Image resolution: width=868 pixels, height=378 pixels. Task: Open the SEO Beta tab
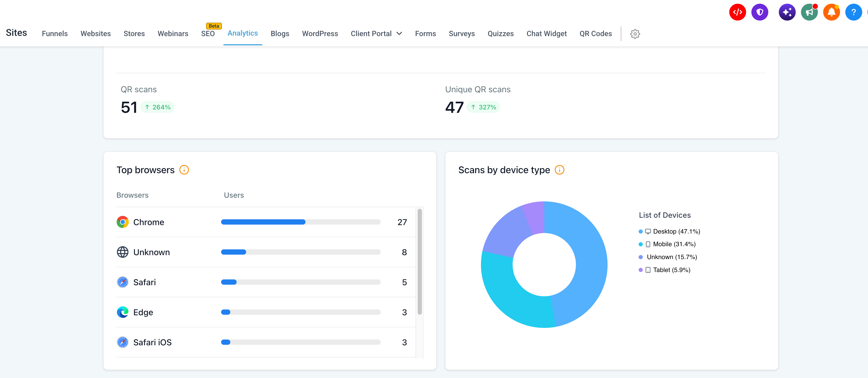(x=208, y=34)
